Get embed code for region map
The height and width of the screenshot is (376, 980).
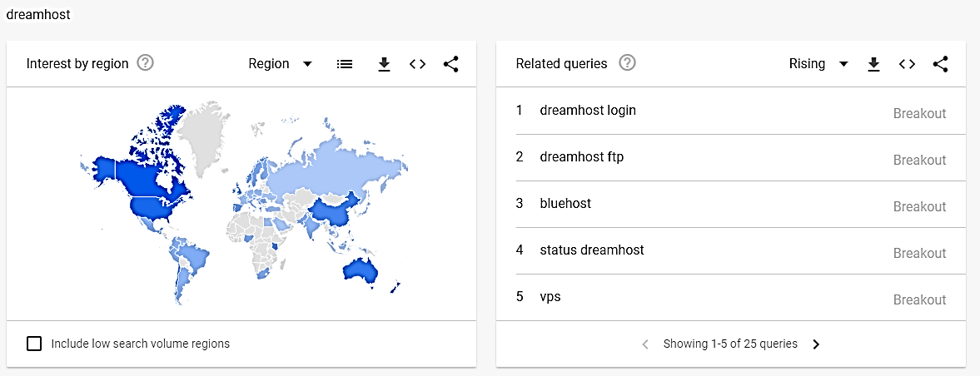coord(417,64)
